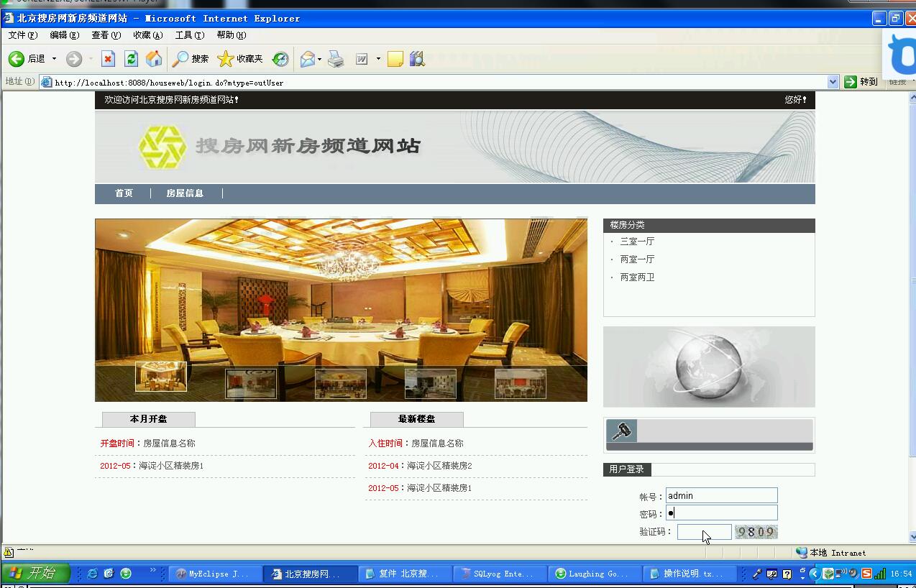Image resolution: width=916 pixels, height=588 pixels.
Task: Open the 工具 menu
Action: pos(190,35)
